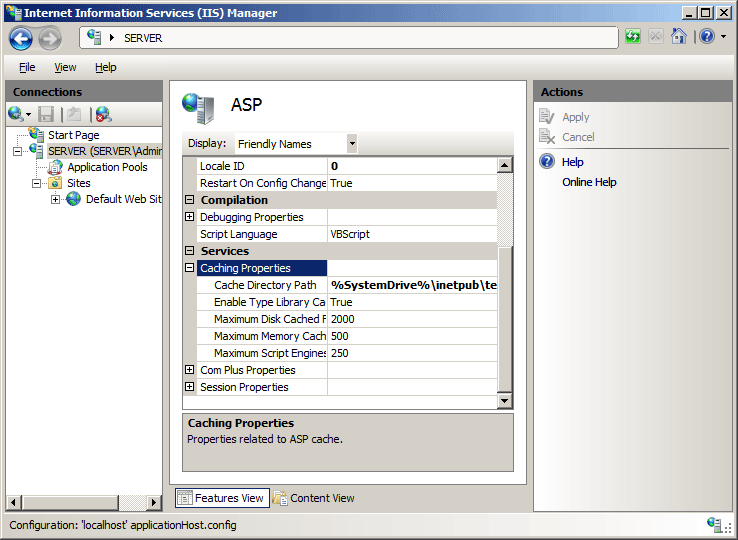Click the Home icon in top toolbar
738x540 pixels.
679,37
